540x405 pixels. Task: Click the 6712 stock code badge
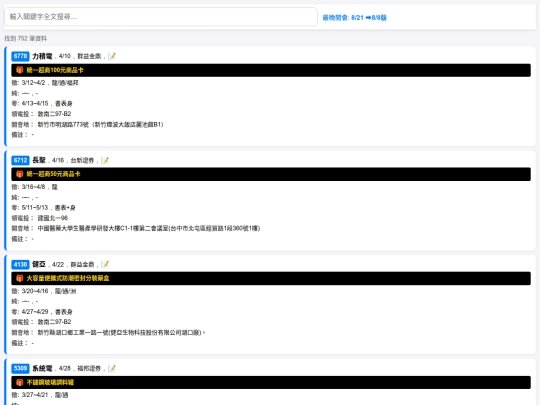[20, 160]
